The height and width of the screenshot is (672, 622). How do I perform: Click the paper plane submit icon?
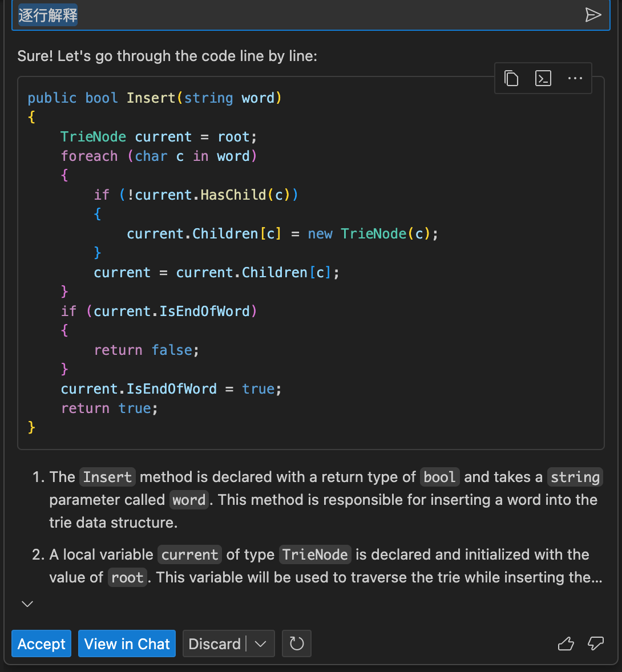point(593,15)
